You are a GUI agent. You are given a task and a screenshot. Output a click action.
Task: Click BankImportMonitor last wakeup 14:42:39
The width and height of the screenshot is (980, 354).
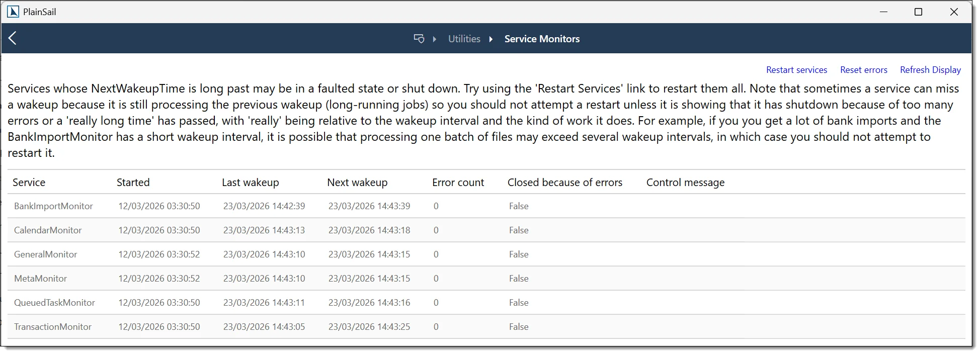264,206
